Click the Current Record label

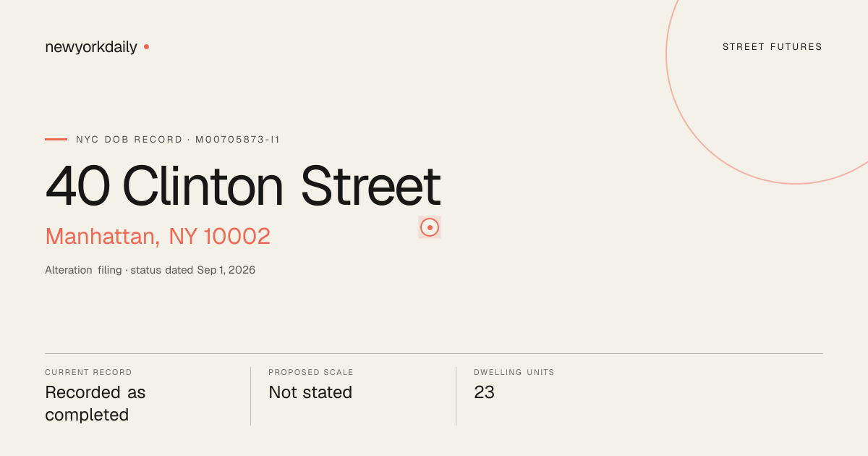[88, 372]
